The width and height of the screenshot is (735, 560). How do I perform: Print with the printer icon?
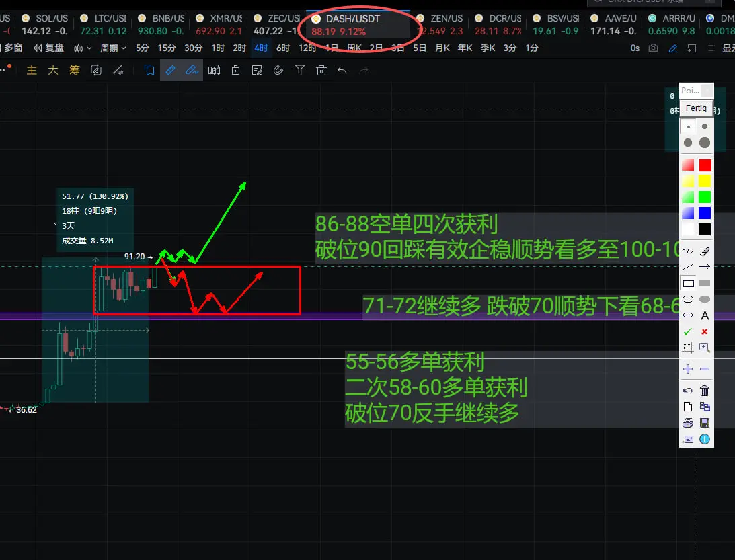point(688,423)
